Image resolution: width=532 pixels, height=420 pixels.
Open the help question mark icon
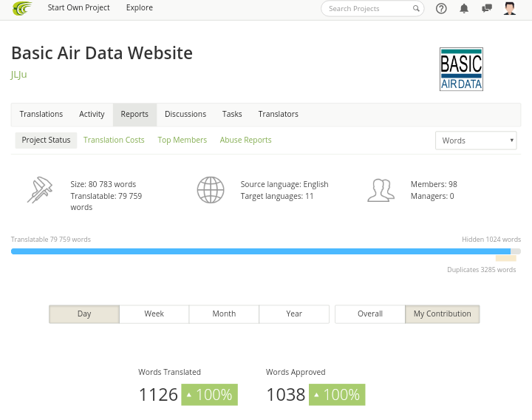pos(441,8)
